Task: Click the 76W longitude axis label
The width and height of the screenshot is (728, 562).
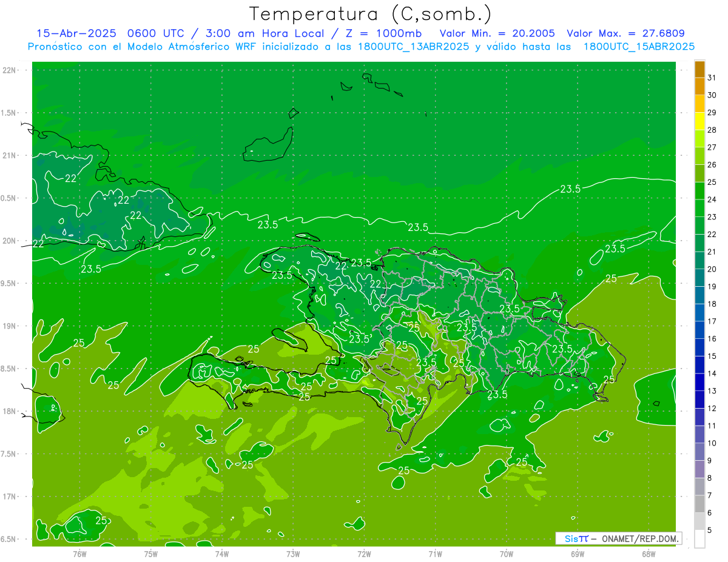Action: click(79, 554)
